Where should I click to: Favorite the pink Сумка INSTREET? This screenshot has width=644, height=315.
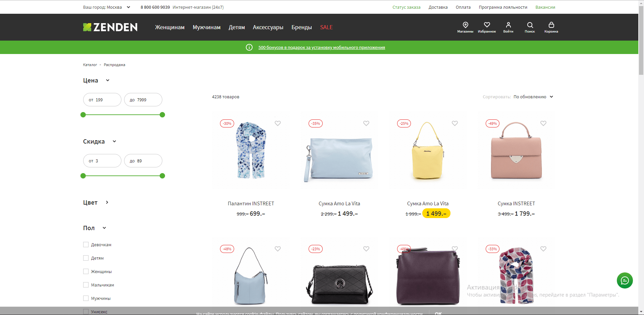point(543,123)
